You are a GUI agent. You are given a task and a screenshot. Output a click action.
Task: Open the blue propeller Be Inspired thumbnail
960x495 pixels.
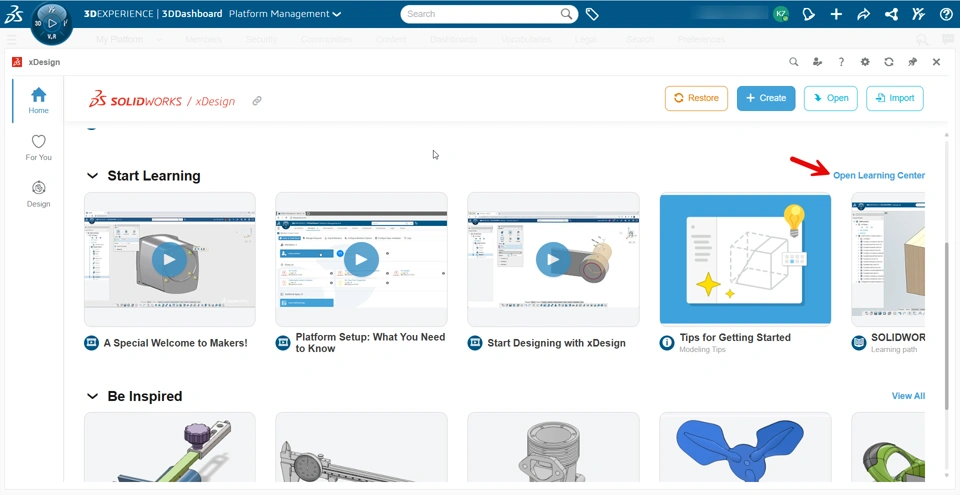[x=745, y=447]
